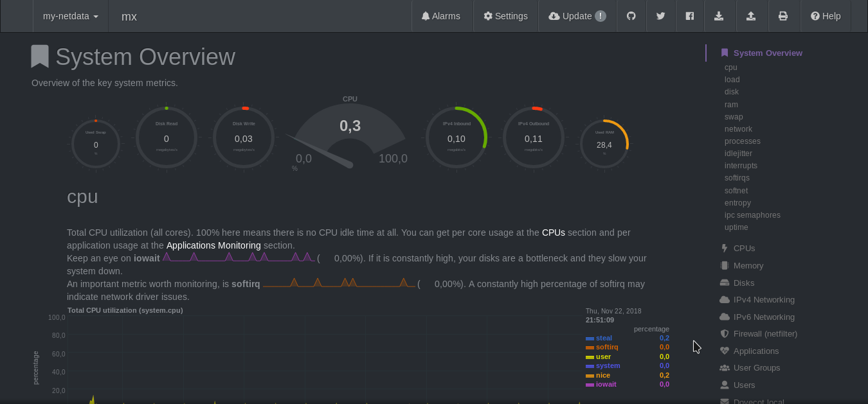Go to the Memory section in sidebar
Image resolution: width=868 pixels, height=404 pixels.
click(x=748, y=265)
